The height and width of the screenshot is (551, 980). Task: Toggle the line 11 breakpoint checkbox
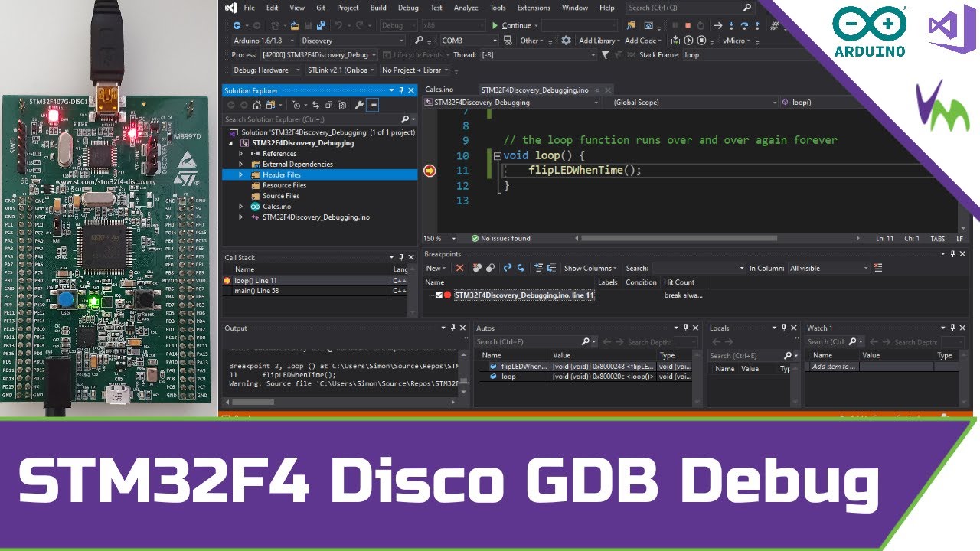[x=439, y=295]
